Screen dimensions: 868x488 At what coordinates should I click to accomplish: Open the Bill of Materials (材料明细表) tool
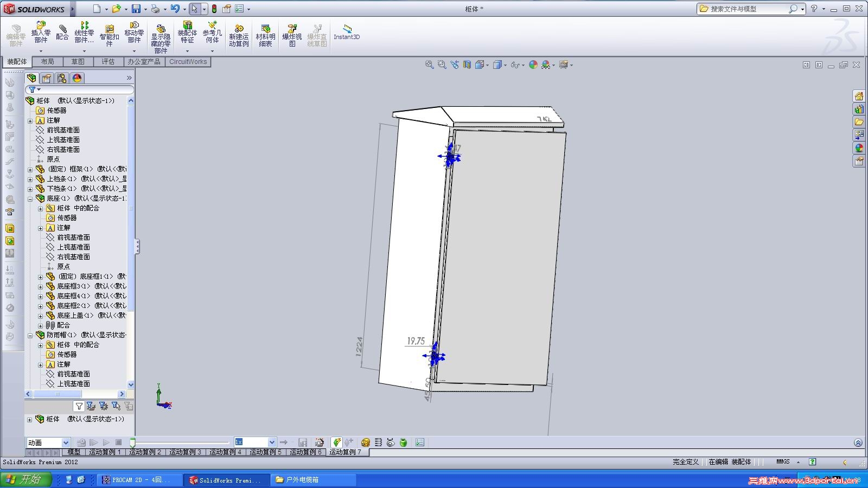click(x=265, y=36)
